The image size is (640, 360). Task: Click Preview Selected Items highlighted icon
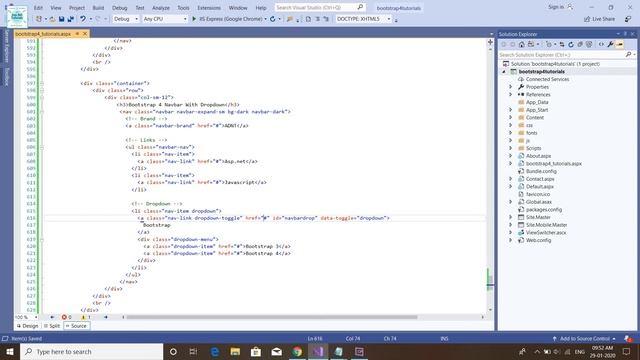tap(620, 44)
